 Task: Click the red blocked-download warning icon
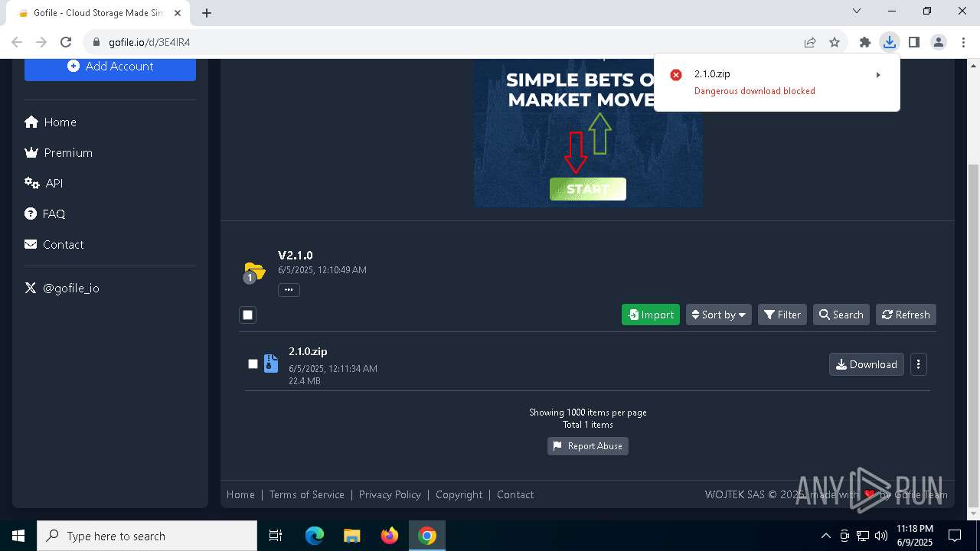point(676,75)
